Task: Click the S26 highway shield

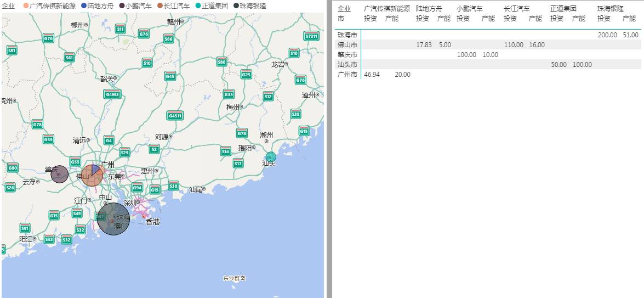Action: click(x=10, y=188)
